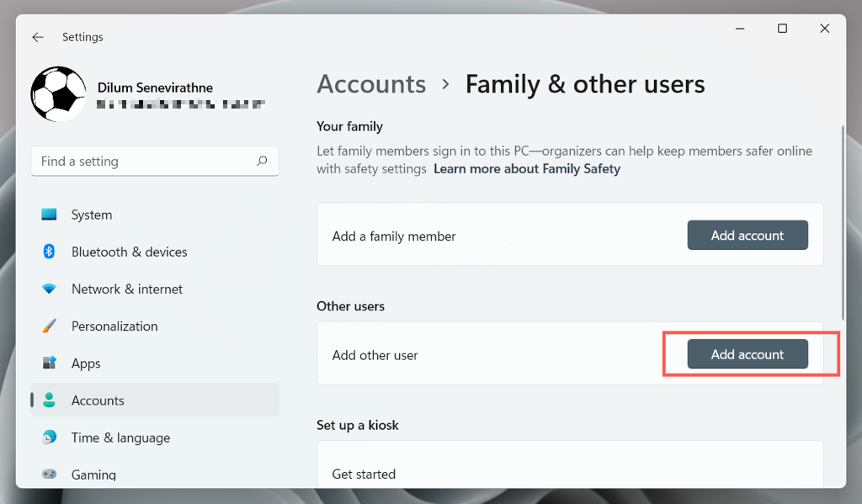Click the back arrow icon
The height and width of the screenshot is (504, 862).
[38, 37]
